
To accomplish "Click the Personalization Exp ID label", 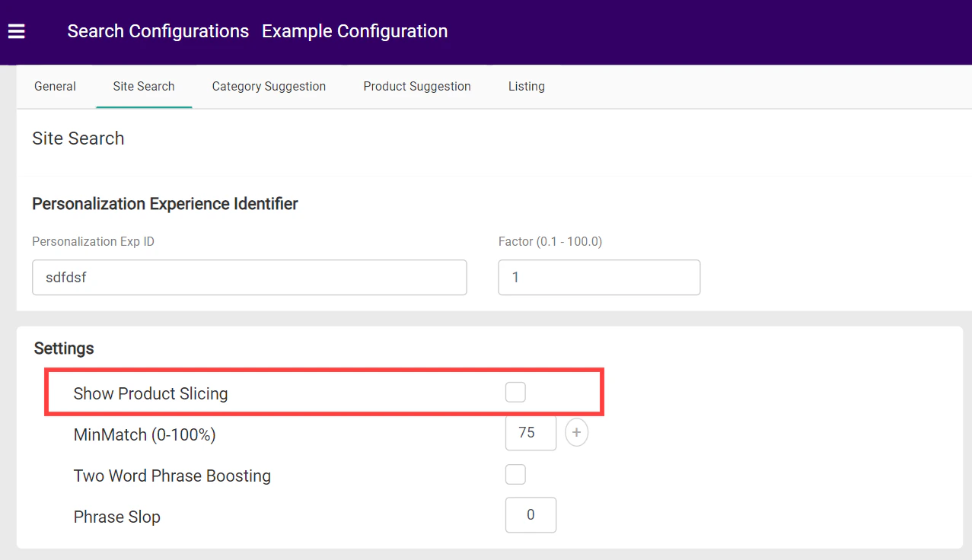I will coord(94,242).
